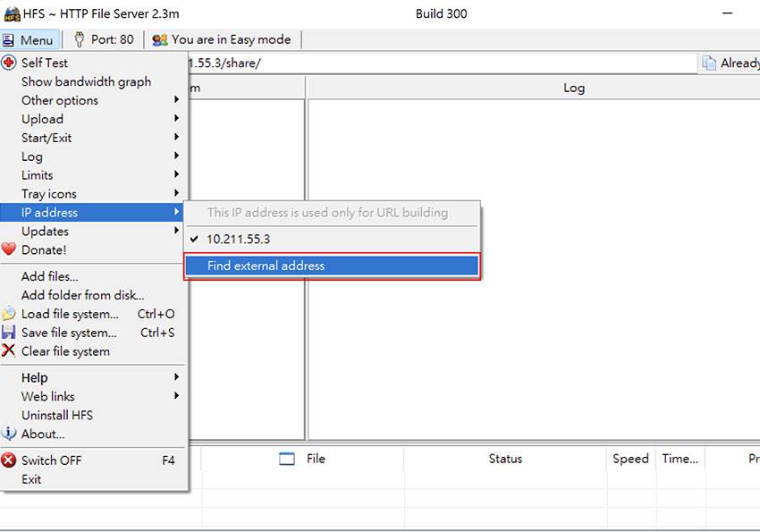Select Show bandwidth graph menu item
The width and height of the screenshot is (760, 532).
point(86,81)
